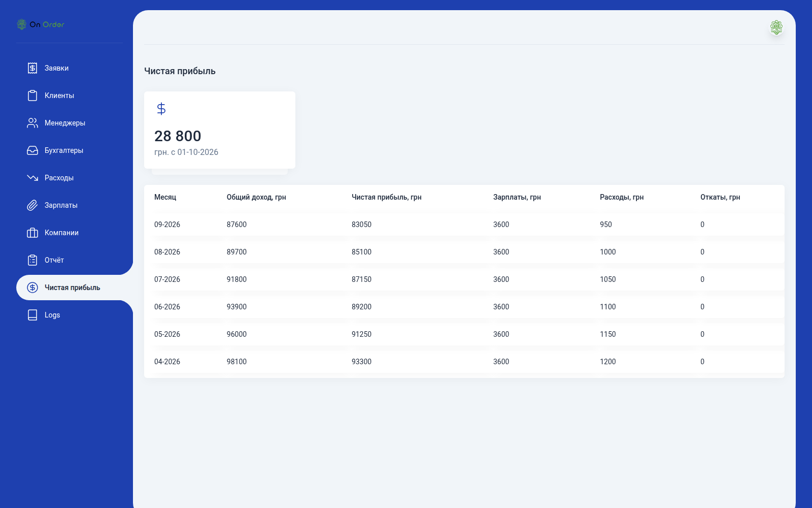Click expenses value 950
Screen dimensions: 812x508
click(x=606, y=225)
